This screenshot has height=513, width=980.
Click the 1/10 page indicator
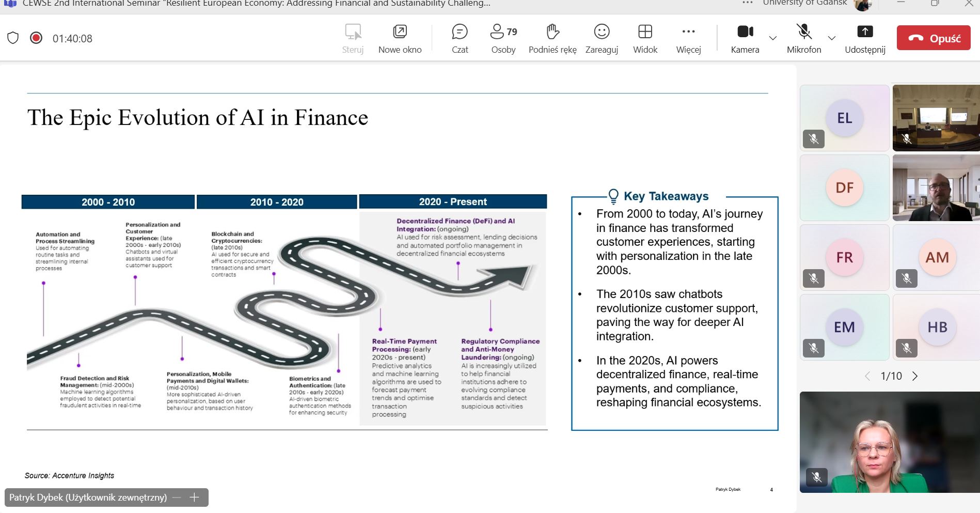point(891,376)
